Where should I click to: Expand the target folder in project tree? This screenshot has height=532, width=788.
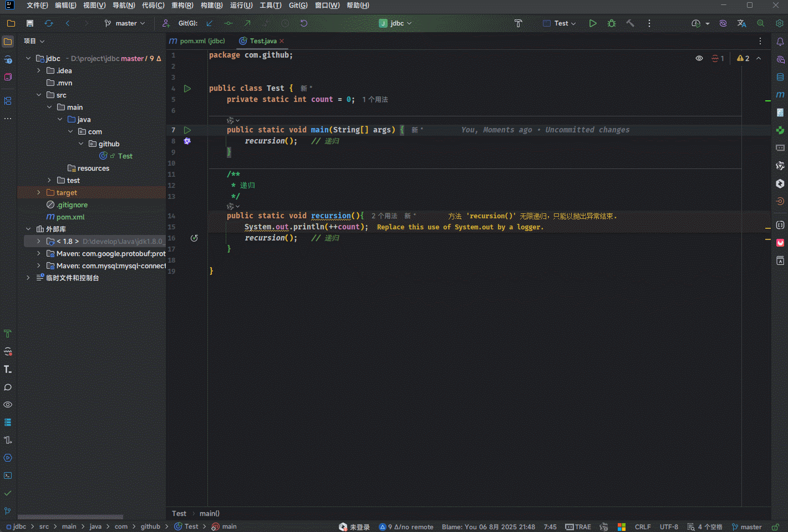[x=39, y=193]
